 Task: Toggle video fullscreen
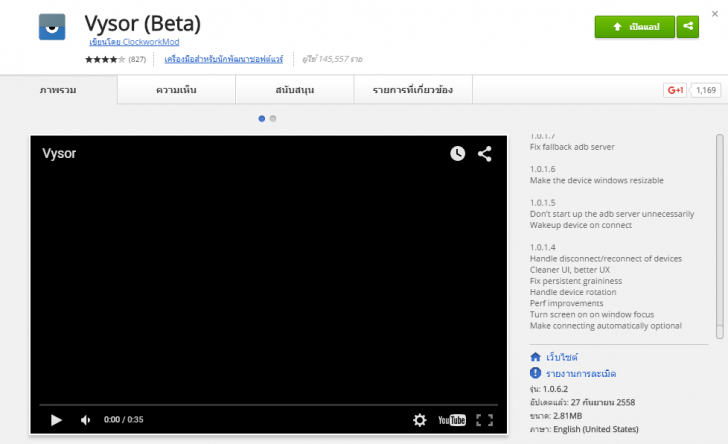click(x=484, y=420)
